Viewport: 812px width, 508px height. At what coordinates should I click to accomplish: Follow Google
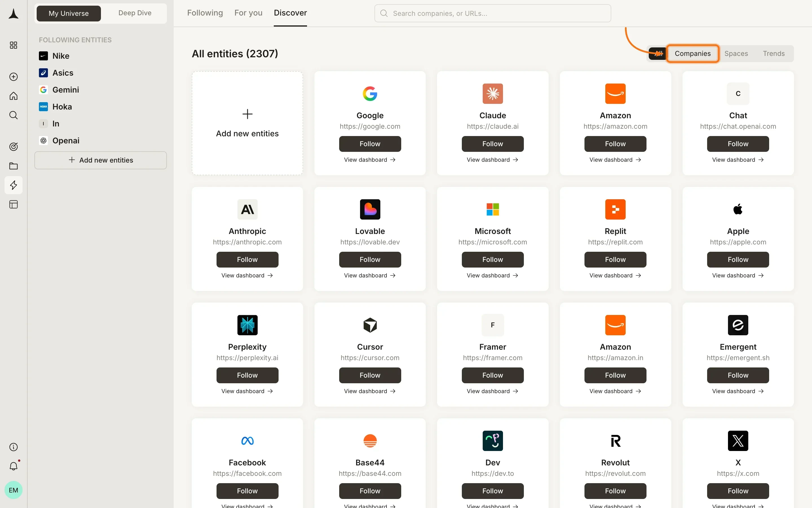(x=370, y=144)
